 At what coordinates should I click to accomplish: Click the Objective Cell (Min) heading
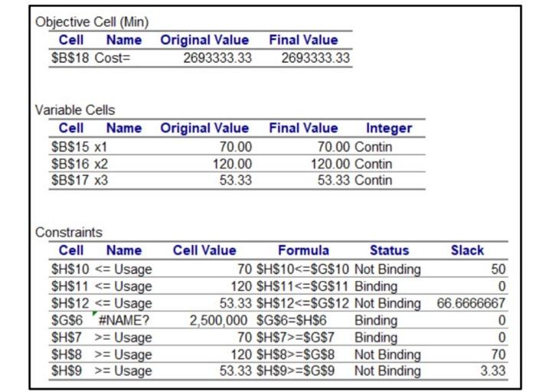tap(92, 22)
